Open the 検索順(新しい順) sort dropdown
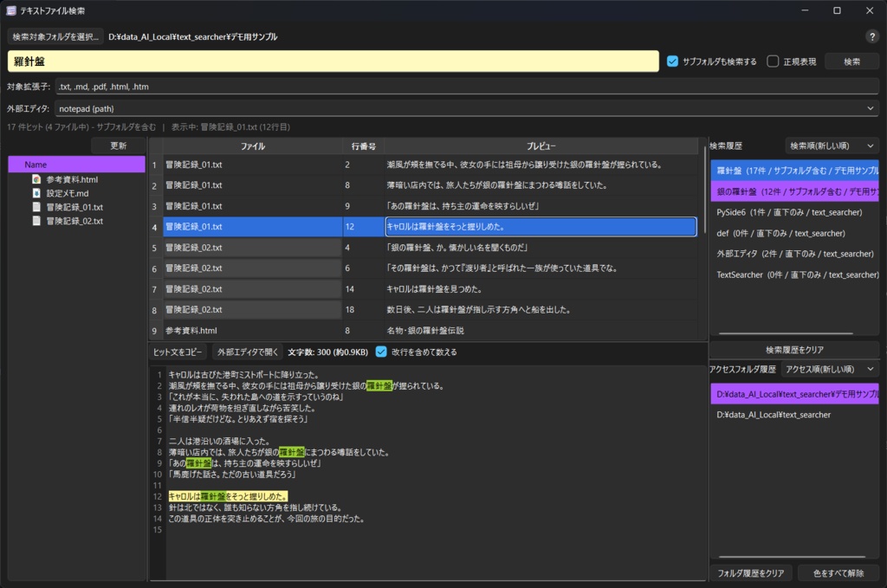Image resolution: width=887 pixels, height=588 pixels. pyautogui.click(x=832, y=145)
